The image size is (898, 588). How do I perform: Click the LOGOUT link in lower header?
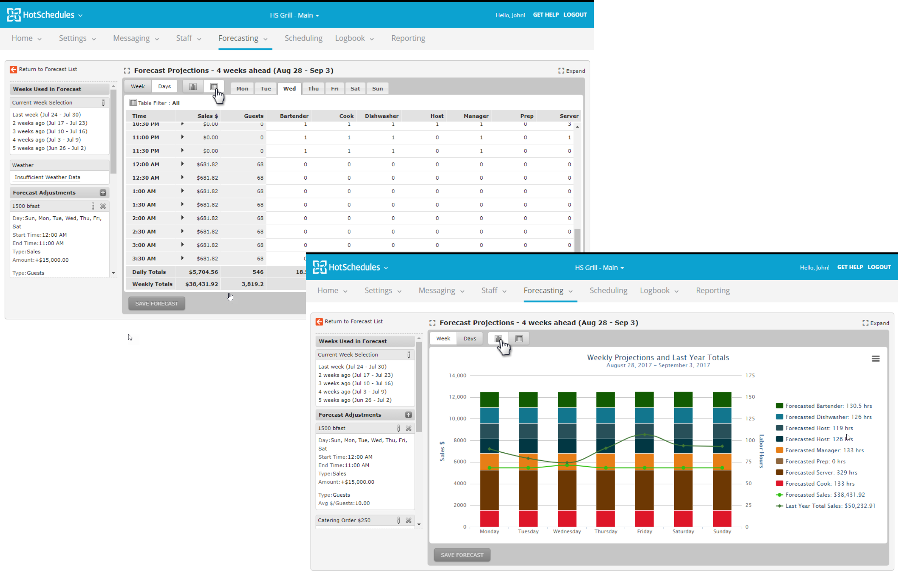click(x=879, y=267)
